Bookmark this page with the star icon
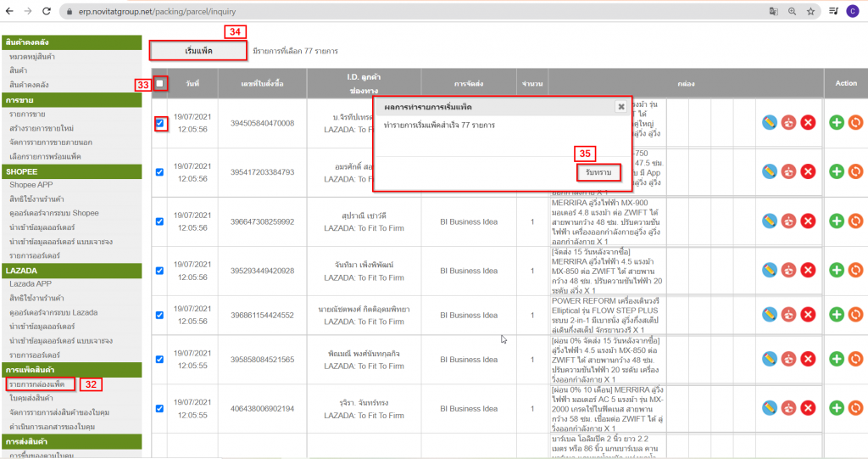This screenshot has width=868, height=459. (811, 11)
